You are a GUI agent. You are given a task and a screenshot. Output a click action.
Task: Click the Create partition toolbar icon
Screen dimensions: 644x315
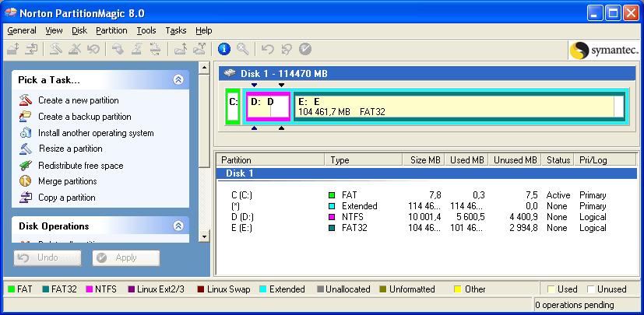click(56, 49)
